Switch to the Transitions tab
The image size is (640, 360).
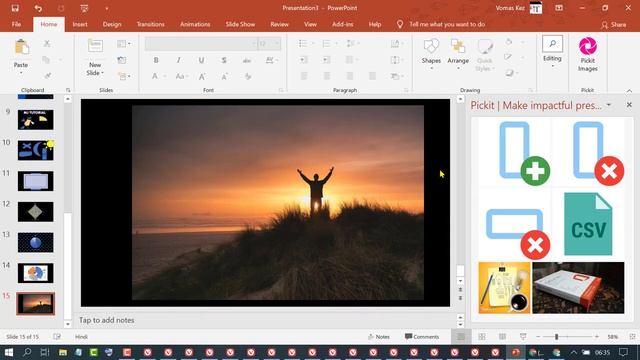151,24
